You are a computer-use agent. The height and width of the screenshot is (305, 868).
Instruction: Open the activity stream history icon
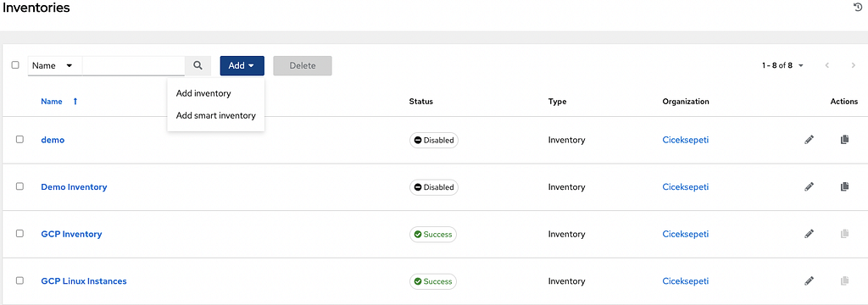click(x=858, y=7)
